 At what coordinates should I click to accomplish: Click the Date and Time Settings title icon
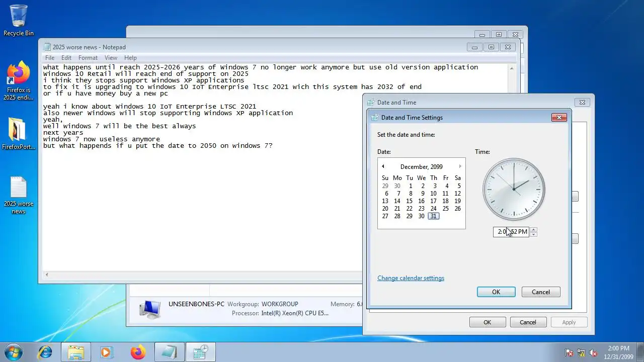tap(374, 117)
